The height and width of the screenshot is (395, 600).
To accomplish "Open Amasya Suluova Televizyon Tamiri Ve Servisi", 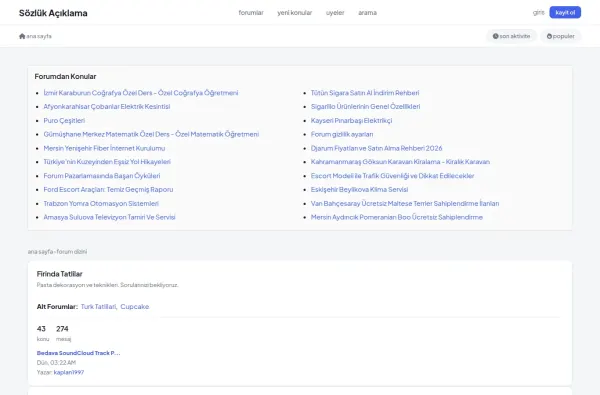I will tap(109, 217).
